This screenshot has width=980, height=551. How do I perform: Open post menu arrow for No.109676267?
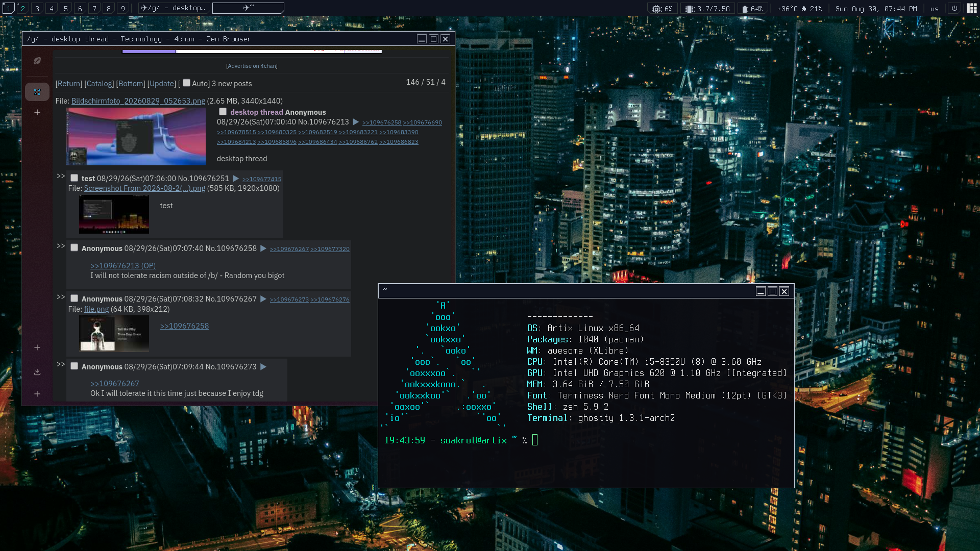263,299
